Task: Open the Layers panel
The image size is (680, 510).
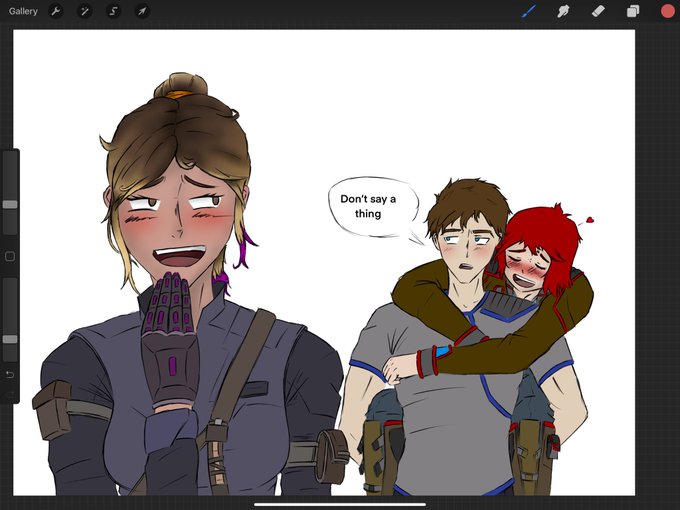Action: (x=633, y=11)
